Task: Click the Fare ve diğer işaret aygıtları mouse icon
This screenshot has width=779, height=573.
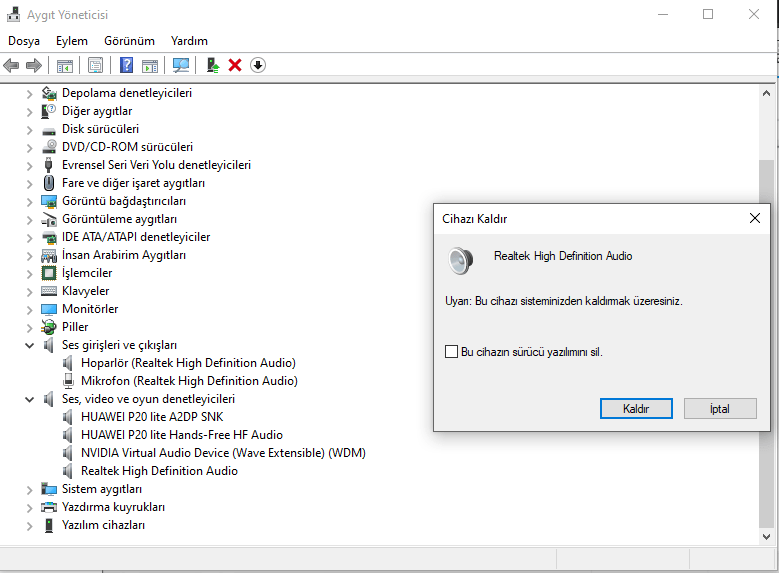Action: [x=49, y=183]
